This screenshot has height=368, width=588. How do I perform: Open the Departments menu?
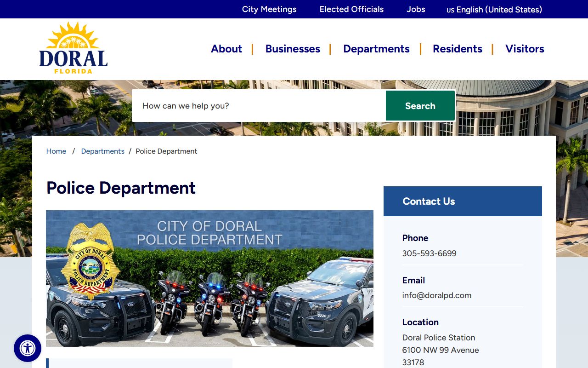tap(376, 49)
